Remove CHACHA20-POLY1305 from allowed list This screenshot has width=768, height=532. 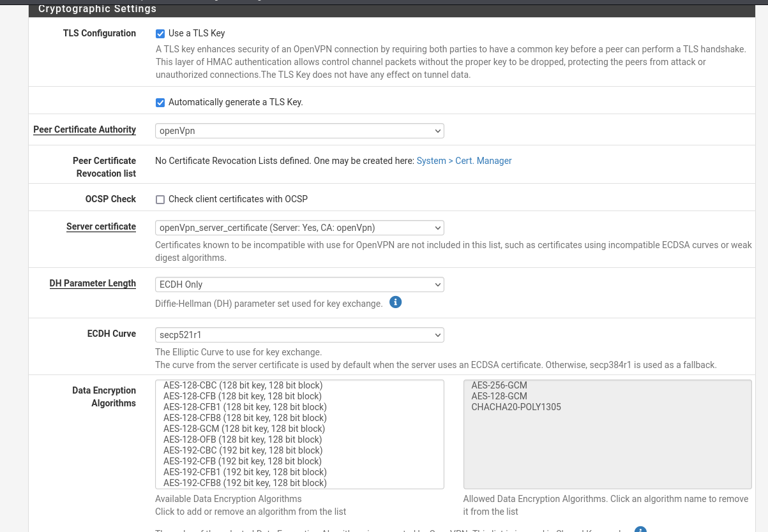point(516,407)
